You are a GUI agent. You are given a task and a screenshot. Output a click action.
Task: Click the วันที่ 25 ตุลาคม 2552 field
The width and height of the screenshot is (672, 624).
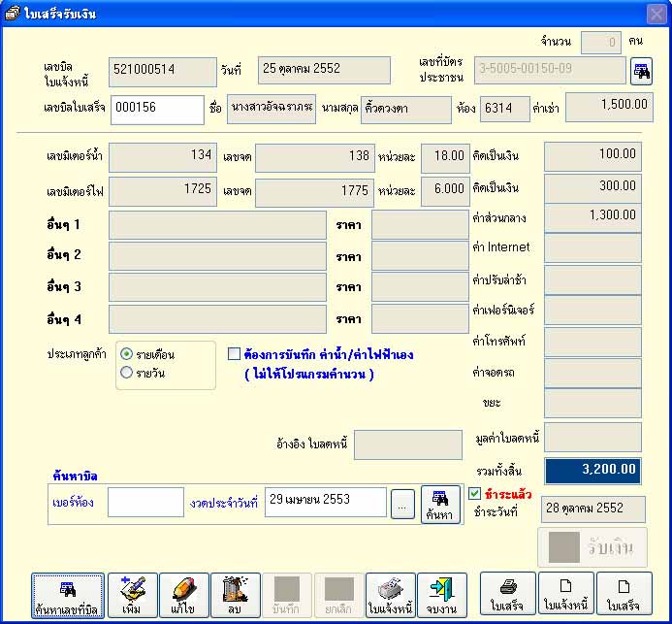[324, 70]
